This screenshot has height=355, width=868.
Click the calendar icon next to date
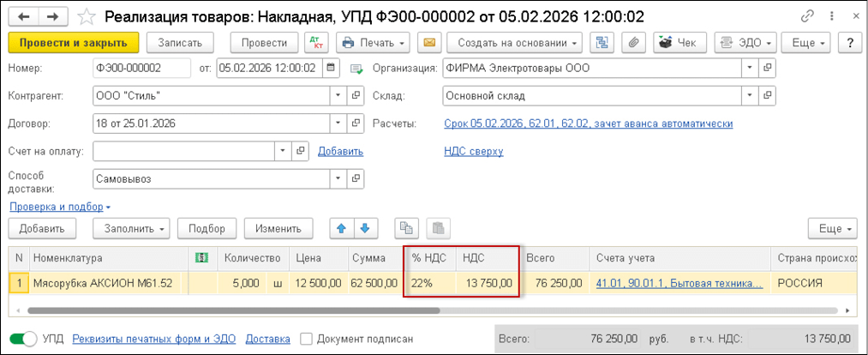click(x=332, y=68)
